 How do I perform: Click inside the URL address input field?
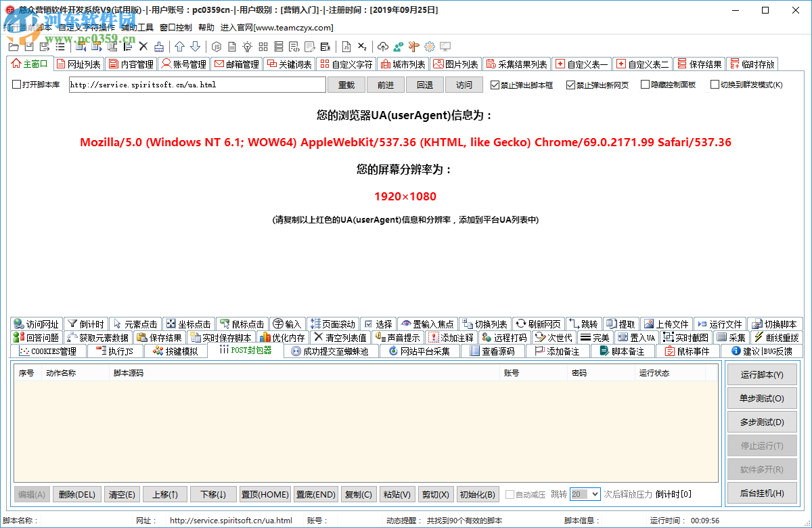click(196, 85)
